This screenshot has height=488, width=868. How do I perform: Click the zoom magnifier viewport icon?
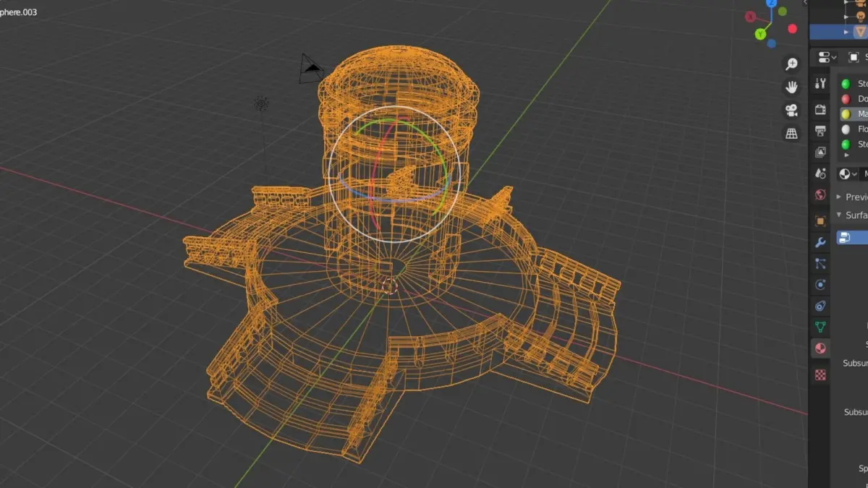[792, 64]
